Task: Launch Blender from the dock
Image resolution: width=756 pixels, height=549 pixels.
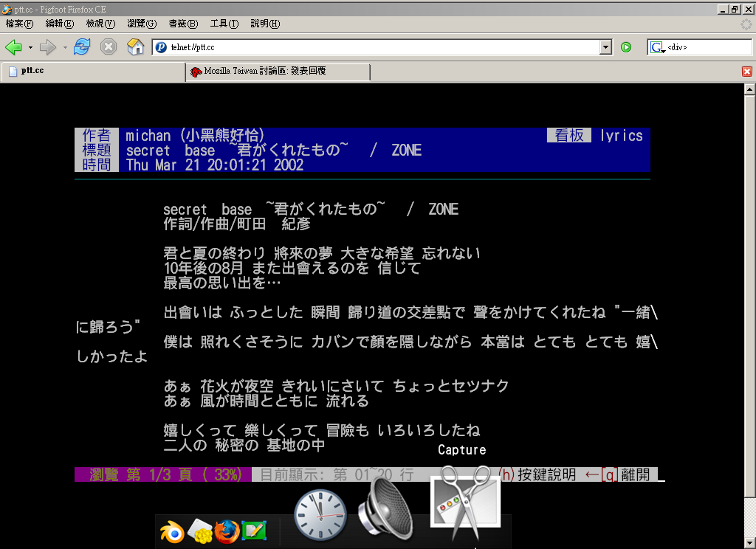Action: tap(173, 531)
